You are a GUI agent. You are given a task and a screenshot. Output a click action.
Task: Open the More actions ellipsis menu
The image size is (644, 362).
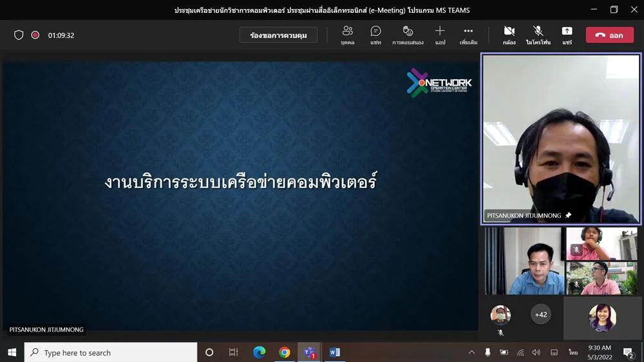[468, 35]
